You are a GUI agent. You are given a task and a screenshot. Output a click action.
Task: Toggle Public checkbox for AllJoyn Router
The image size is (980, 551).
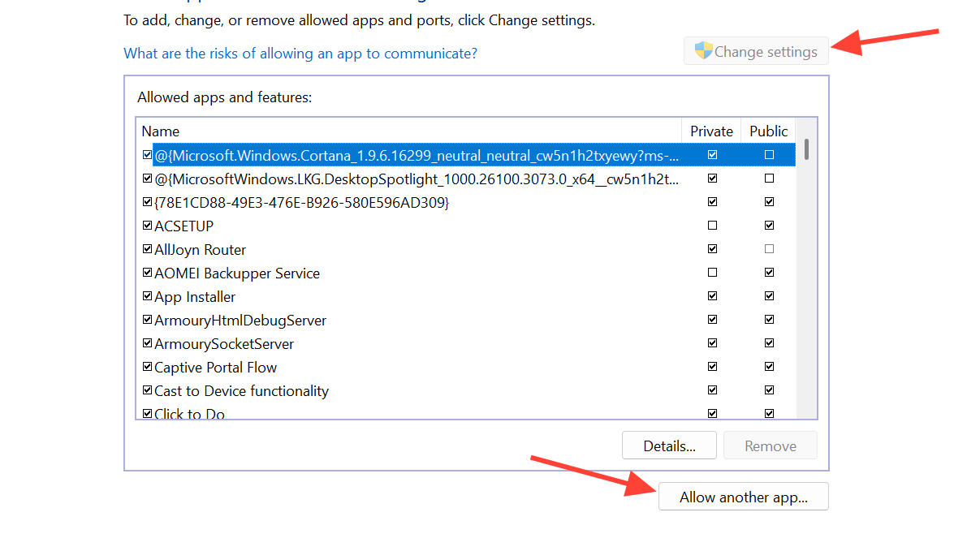coord(769,248)
